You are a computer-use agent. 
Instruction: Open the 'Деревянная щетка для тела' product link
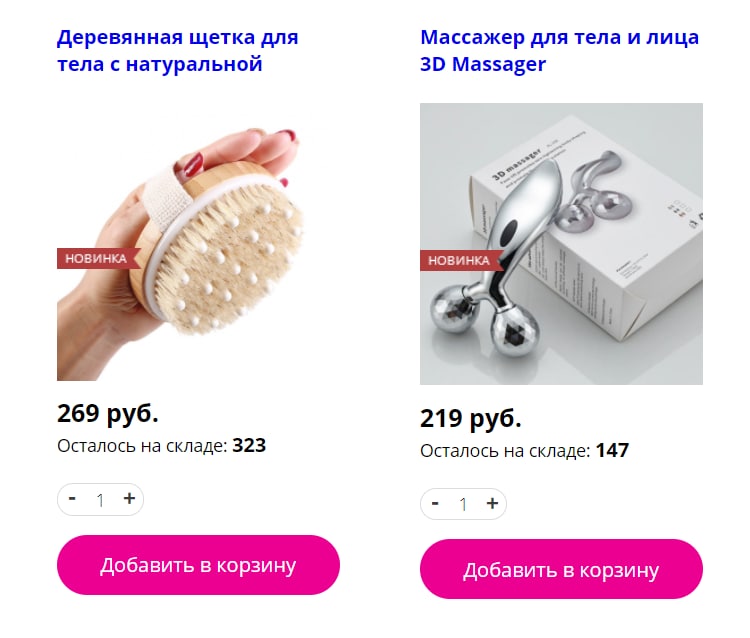click(177, 50)
